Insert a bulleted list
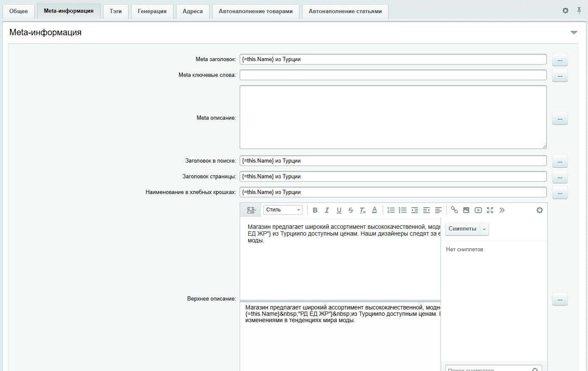The width and height of the screenshot is (588, 371). pyautogui.click(x=403, y=210)
